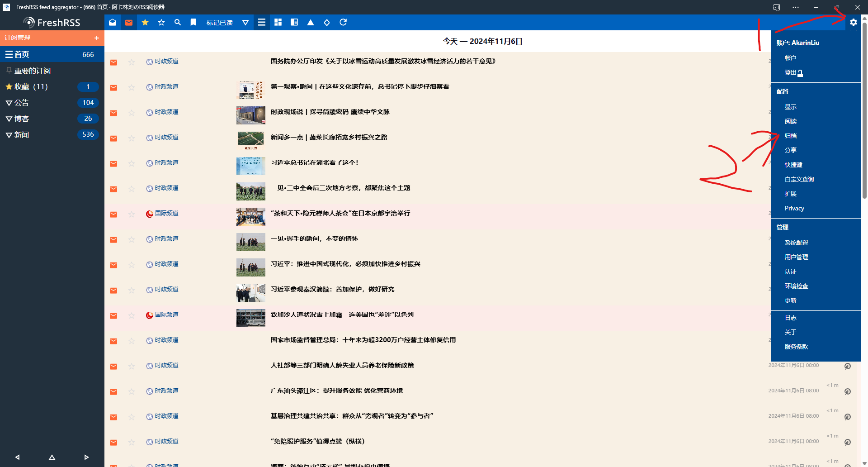Toggle read envelope for 国务院办公厅印发 article

click(x=113, y=62)
